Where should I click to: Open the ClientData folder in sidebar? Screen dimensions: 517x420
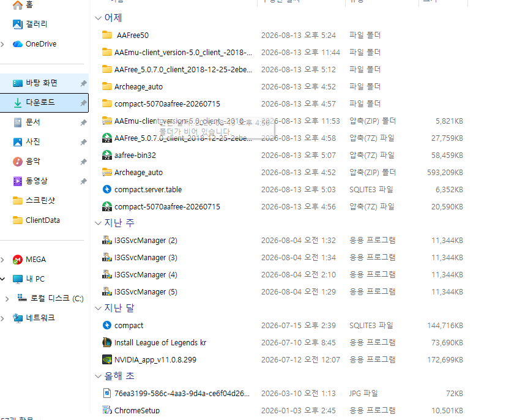click(43, 220)
